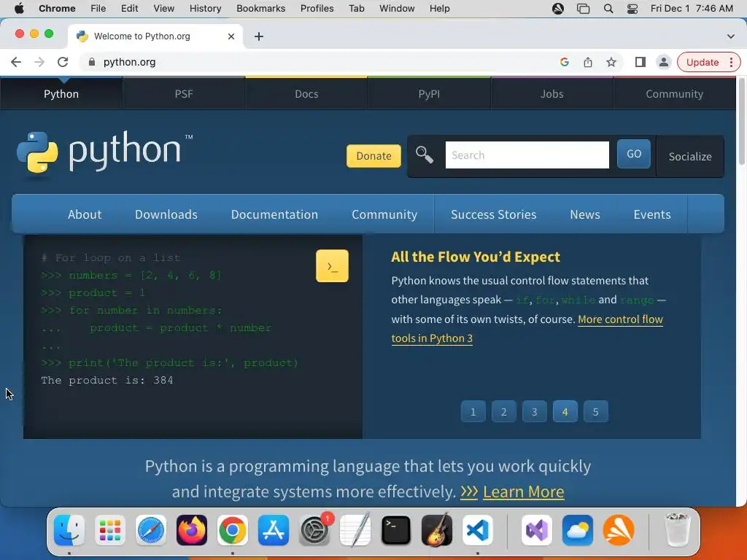This screenshot has height=560, width=747.
Task: Open the Documentation navigation menu
Action: click(274, 214)
